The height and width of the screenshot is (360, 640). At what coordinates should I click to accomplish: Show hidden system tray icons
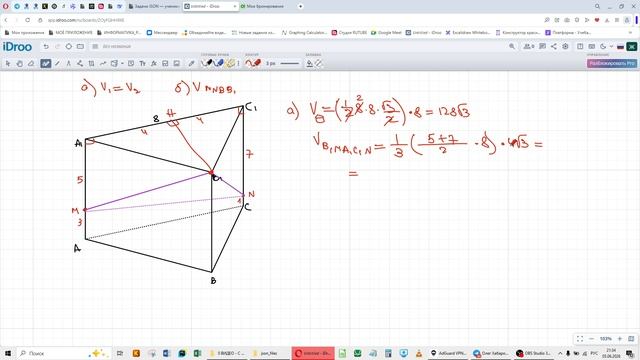click(x=560, y=353)
